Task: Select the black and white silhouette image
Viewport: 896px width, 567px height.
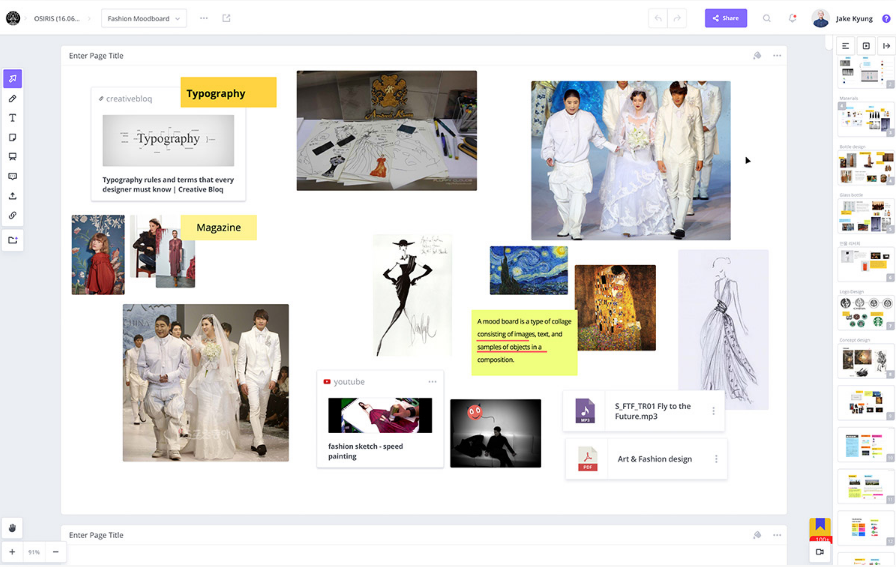Action: point(495,433)
